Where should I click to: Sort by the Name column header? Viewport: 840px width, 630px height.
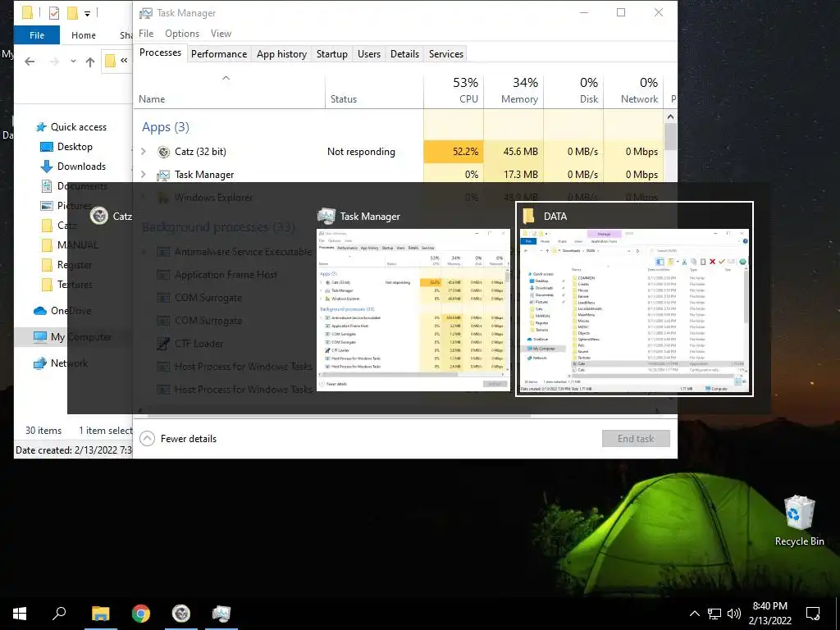[x=230, y=90]
